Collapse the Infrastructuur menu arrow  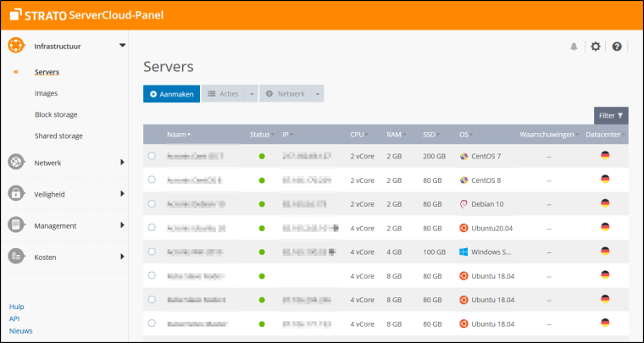click(122, 45)
